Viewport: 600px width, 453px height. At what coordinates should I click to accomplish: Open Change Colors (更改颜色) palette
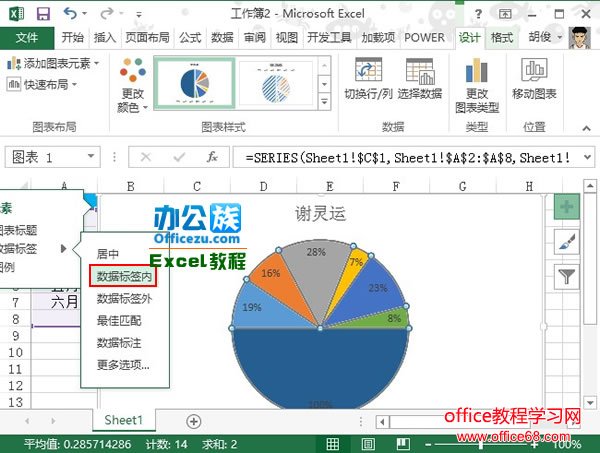[x=133, y=85]
